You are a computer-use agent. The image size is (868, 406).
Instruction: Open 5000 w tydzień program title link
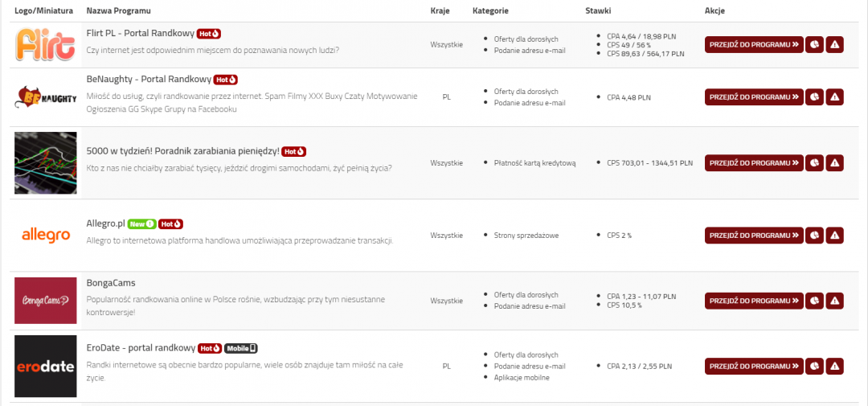coord(182,151)
